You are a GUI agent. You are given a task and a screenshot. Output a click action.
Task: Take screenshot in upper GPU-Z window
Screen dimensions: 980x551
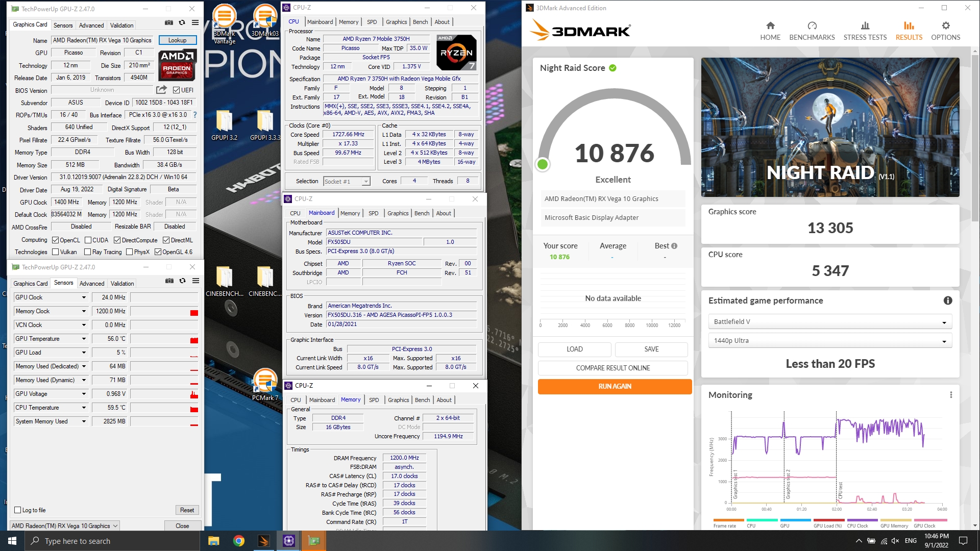click(169, 22)
